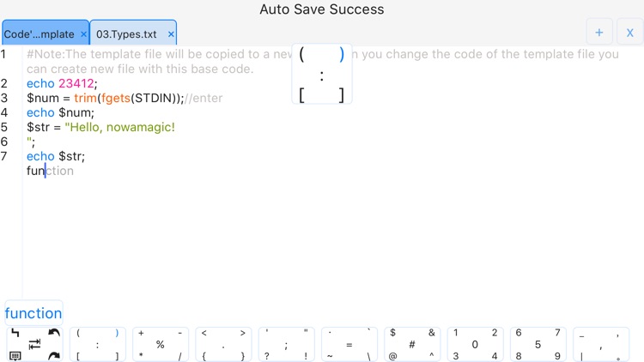This screenshot has height=362, width=644.
Task: Hide keyboard using the keyboard icon
Action: pyautogui.click(x=15, y=356)
